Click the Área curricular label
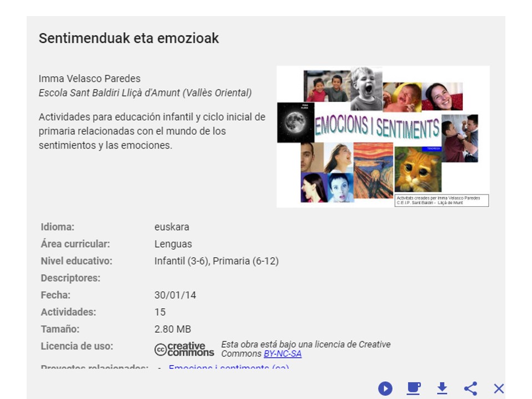Viewport: 532px width, 399px height. [75, 244]
